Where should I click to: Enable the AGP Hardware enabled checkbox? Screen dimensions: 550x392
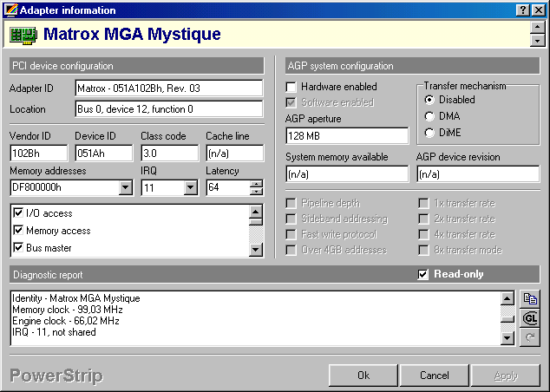[x=292, y=87]
